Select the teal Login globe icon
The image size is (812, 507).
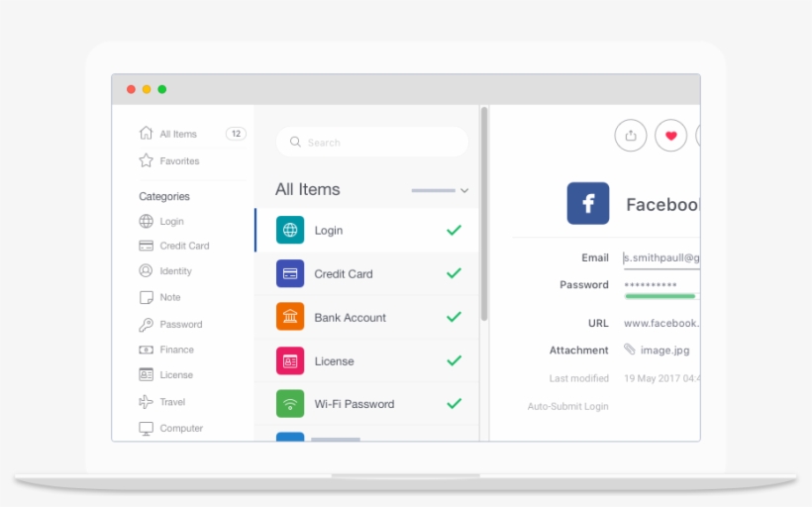(x=290, y=230)
